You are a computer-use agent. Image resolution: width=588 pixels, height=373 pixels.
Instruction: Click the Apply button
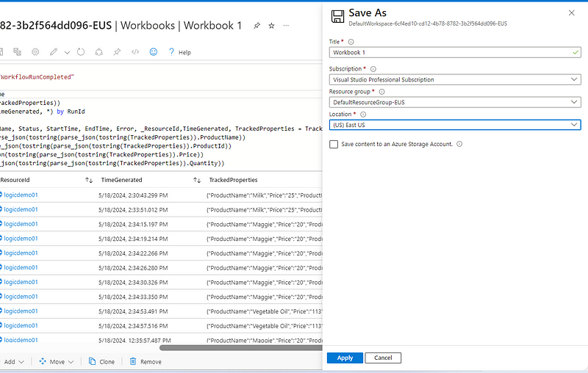coord(345,358)
